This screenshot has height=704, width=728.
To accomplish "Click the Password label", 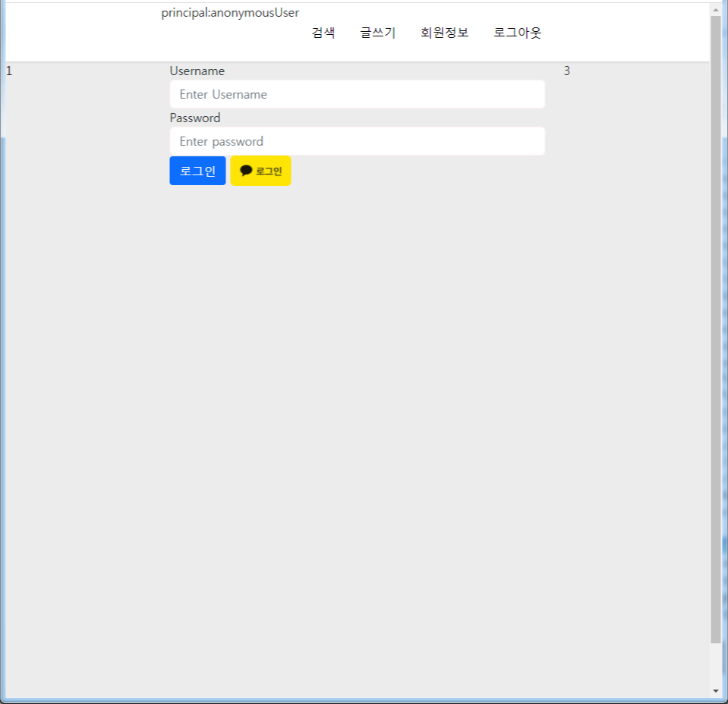I will tap(195, 118).
